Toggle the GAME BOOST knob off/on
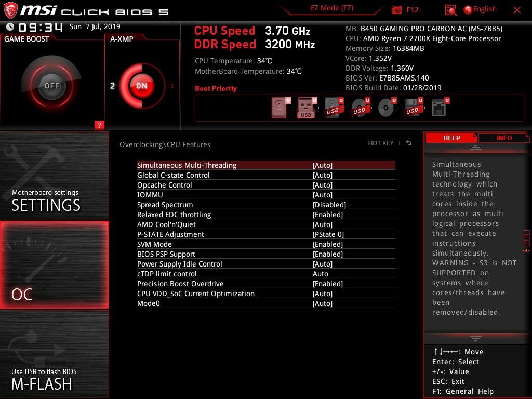Screen dimensions: 532x399 [51, 86]
